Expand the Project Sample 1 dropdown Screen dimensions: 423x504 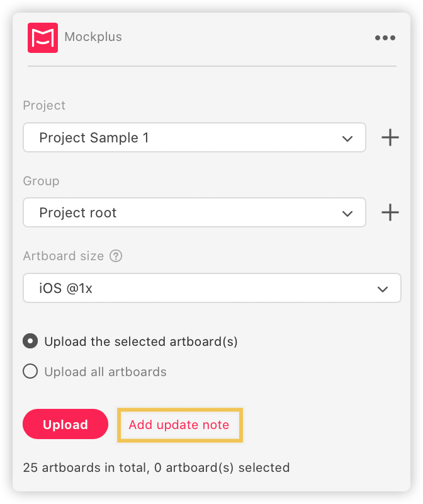pos(195,137)
